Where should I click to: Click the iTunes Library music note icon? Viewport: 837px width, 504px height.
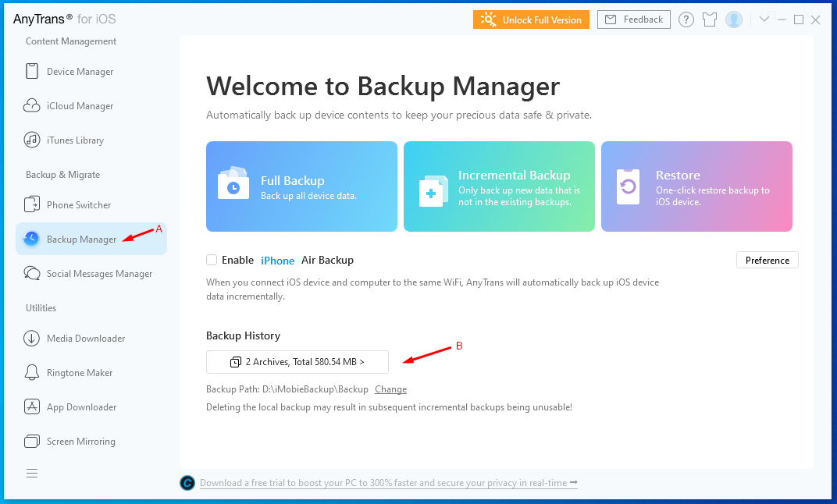click(x=32, y=140)
